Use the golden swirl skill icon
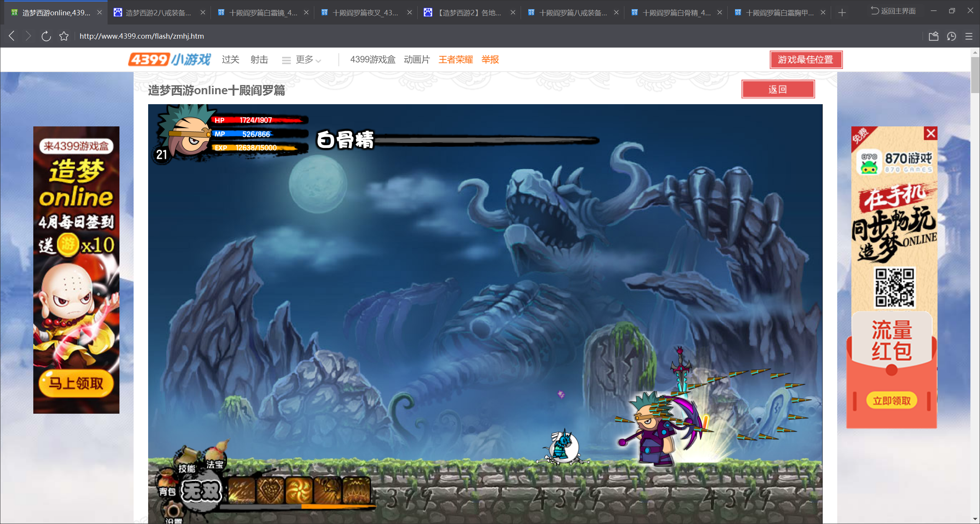The height and width of the screenshot is (524, 980). pyautogui.click(x=299, y=490)
